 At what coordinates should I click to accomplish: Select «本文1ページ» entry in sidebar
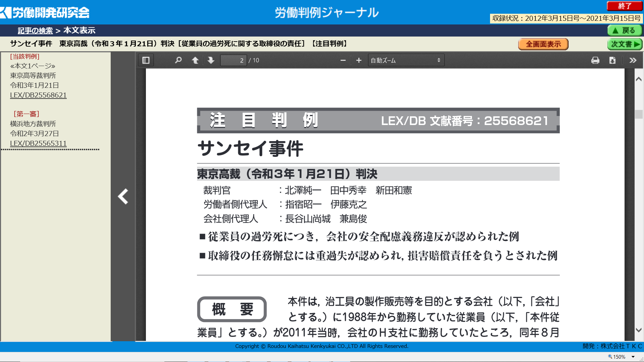point(33,66)
